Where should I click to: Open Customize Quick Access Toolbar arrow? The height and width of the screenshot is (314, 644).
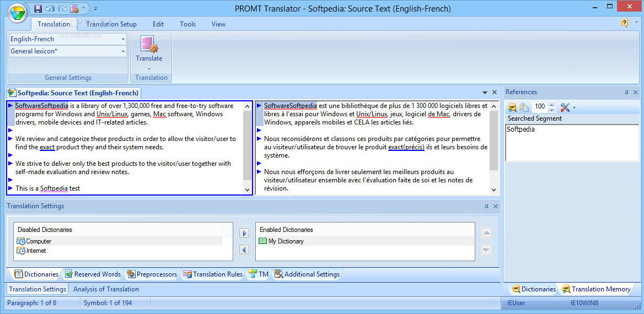tap(95, 8)
